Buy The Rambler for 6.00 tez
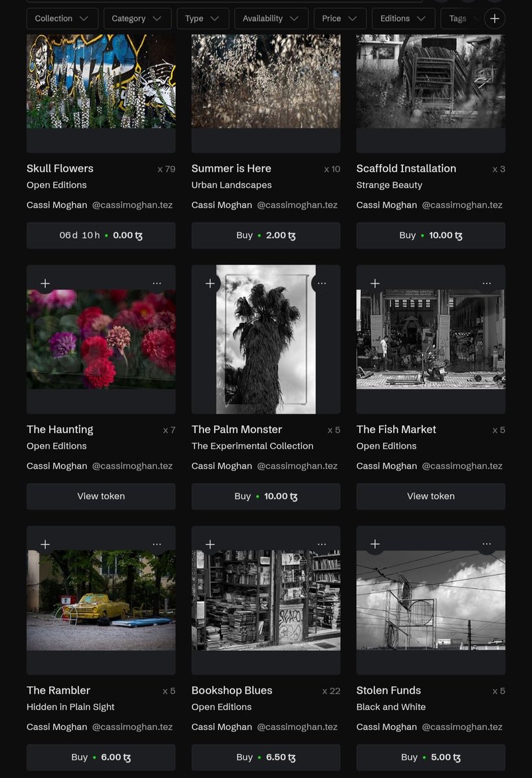The height and width of the screenshot is (778, 532). pos(101,757)
